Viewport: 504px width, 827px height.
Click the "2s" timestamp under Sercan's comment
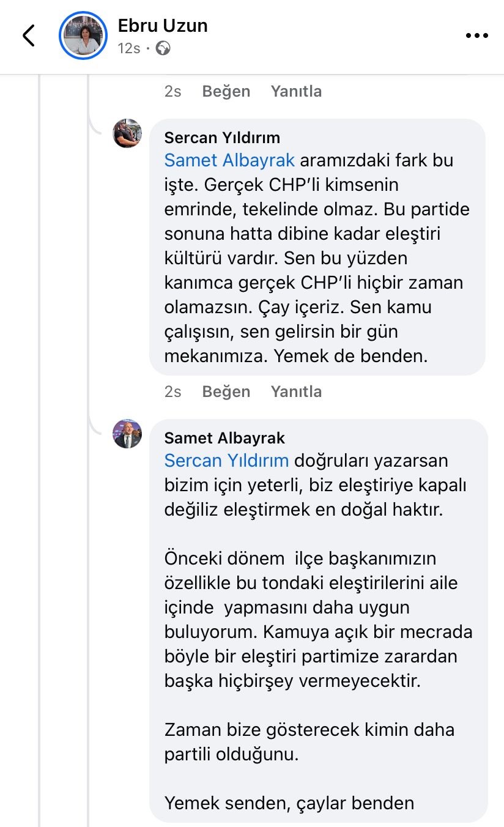click(x=173, y=391)
